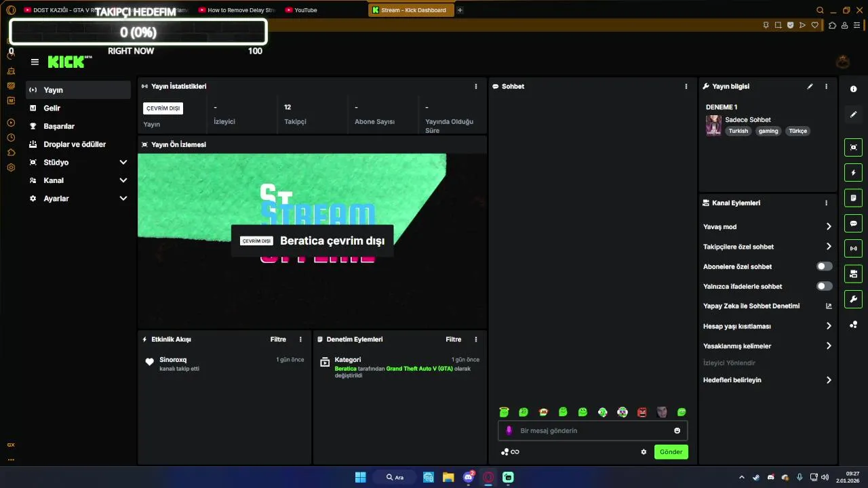Open a new browser tab with plus
The height and width of the screenshot is (488, 868).
tap(460, 10)
